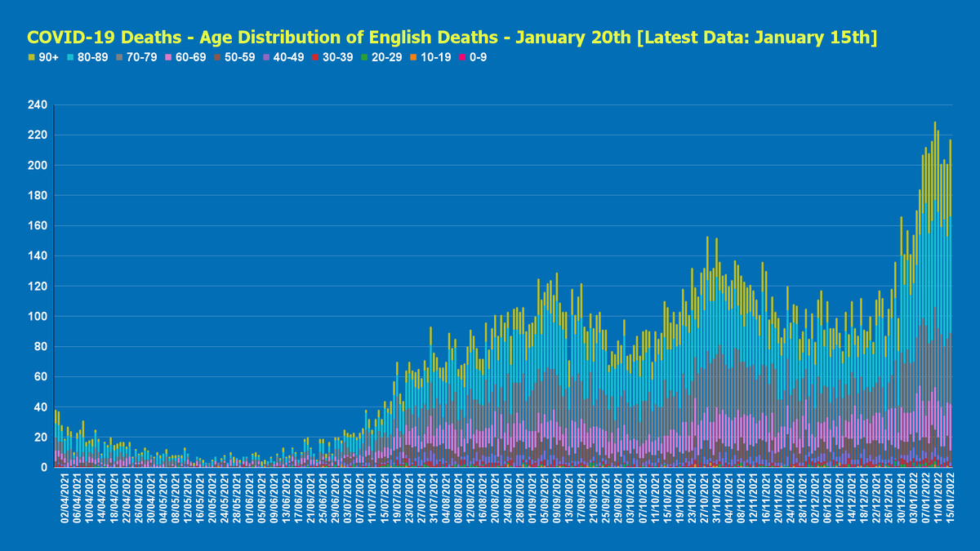Viewport: 980px width, 551px height.
Task: Select the 140 y-axis label
Action: tap(38, 256)
